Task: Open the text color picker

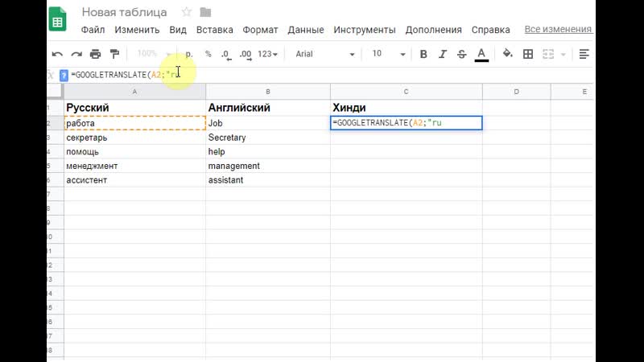Action: (481, 55)
